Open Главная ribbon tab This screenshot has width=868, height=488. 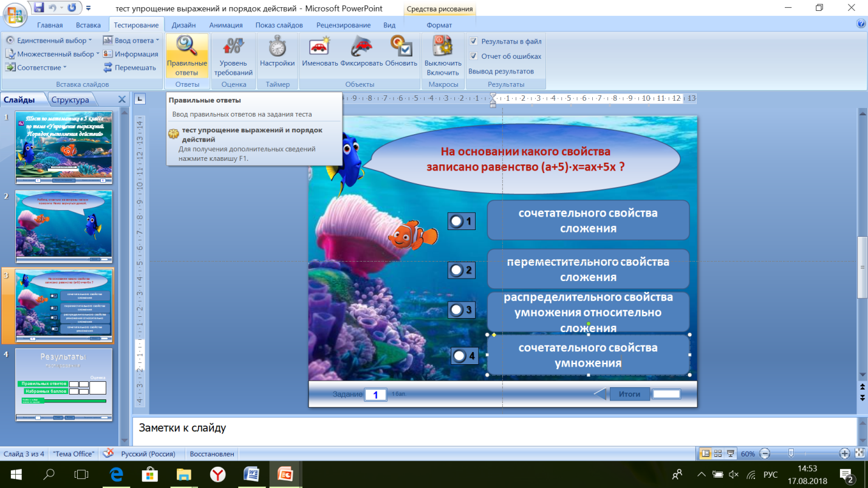50,25
